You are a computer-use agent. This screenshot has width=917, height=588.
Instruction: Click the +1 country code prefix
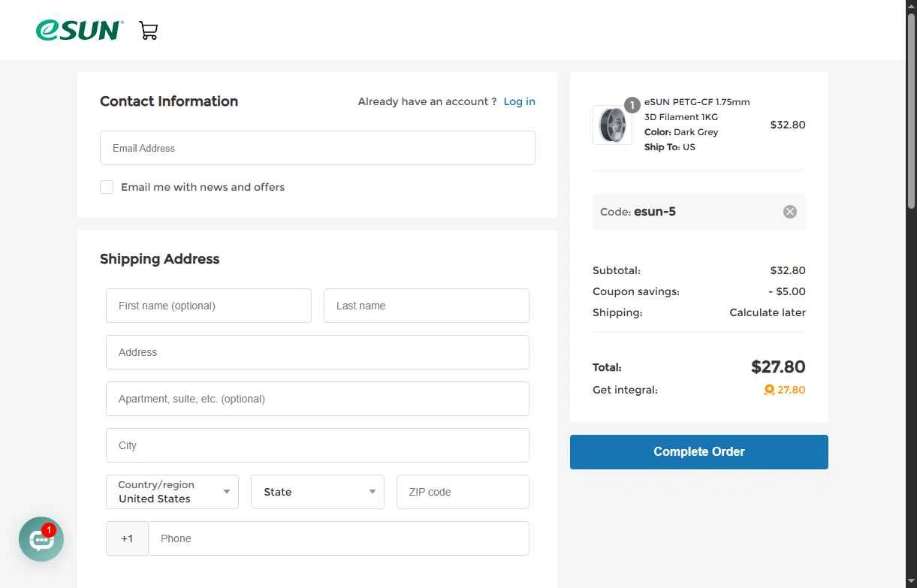[x=127, y=538]
